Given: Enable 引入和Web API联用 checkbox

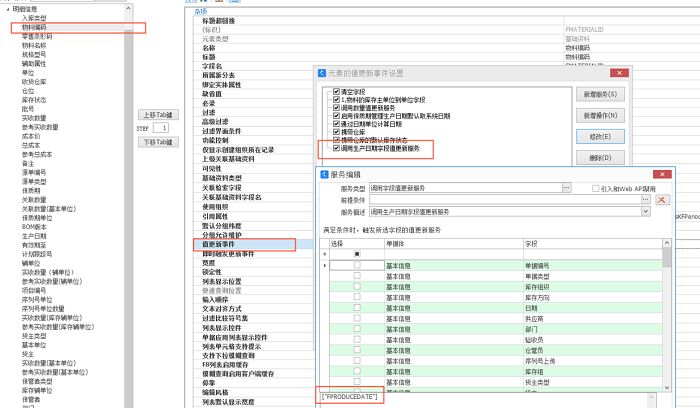Looking at the screenshot, I should (594, 188).
